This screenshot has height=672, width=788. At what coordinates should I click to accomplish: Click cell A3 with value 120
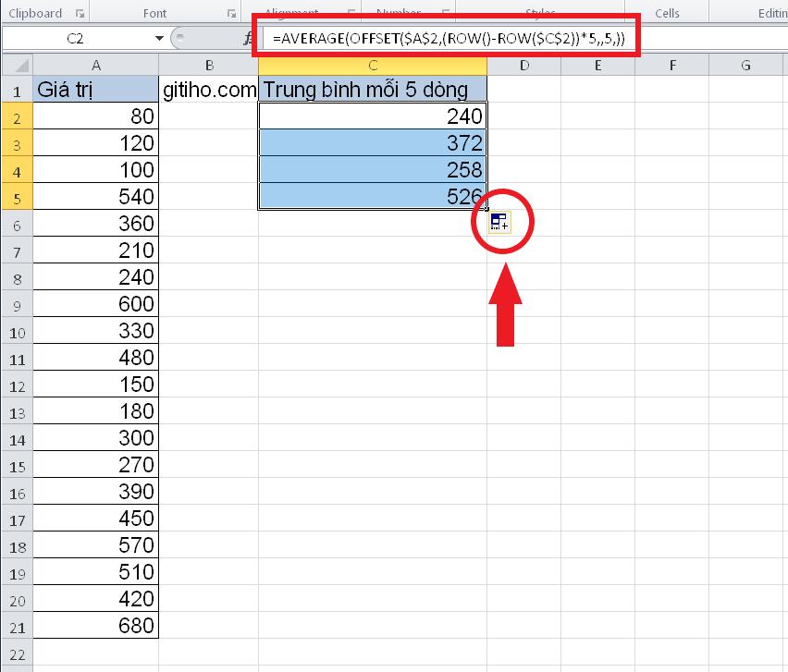click(96, 142)
